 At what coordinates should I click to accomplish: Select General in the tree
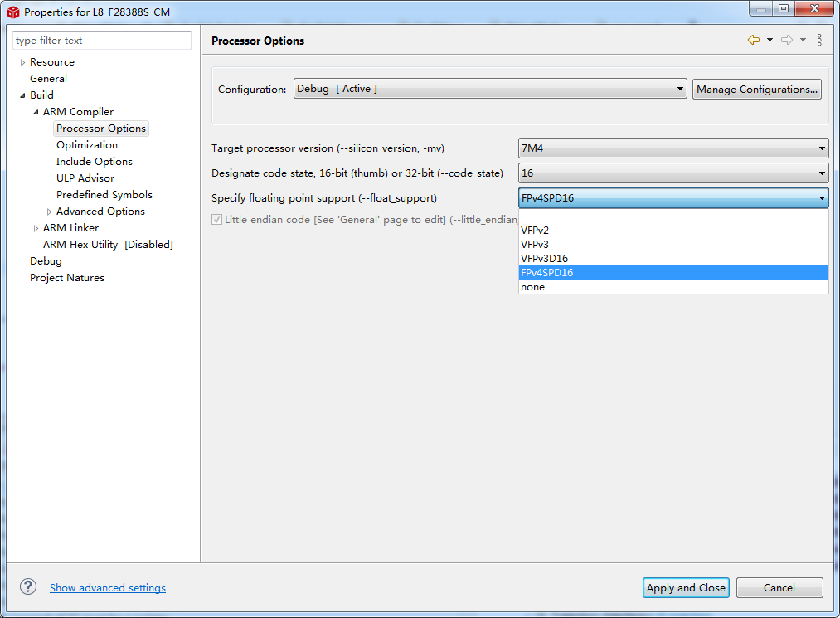(x=48, y=79)
